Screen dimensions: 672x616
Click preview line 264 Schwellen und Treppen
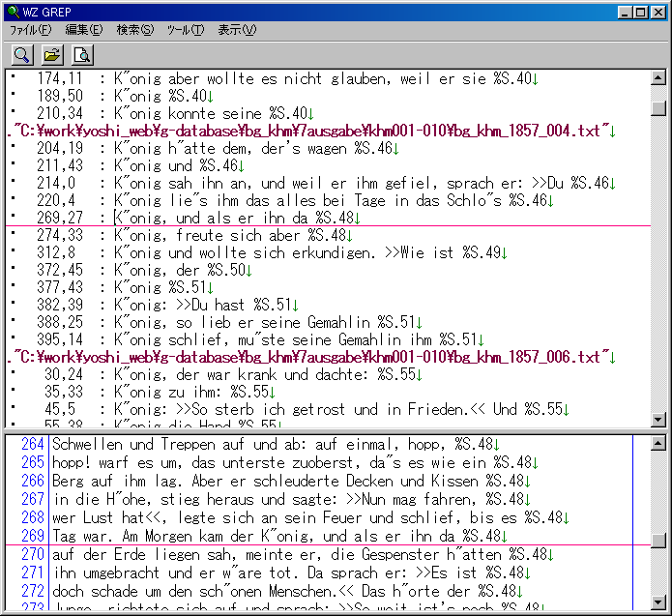[x=276, y=444]
